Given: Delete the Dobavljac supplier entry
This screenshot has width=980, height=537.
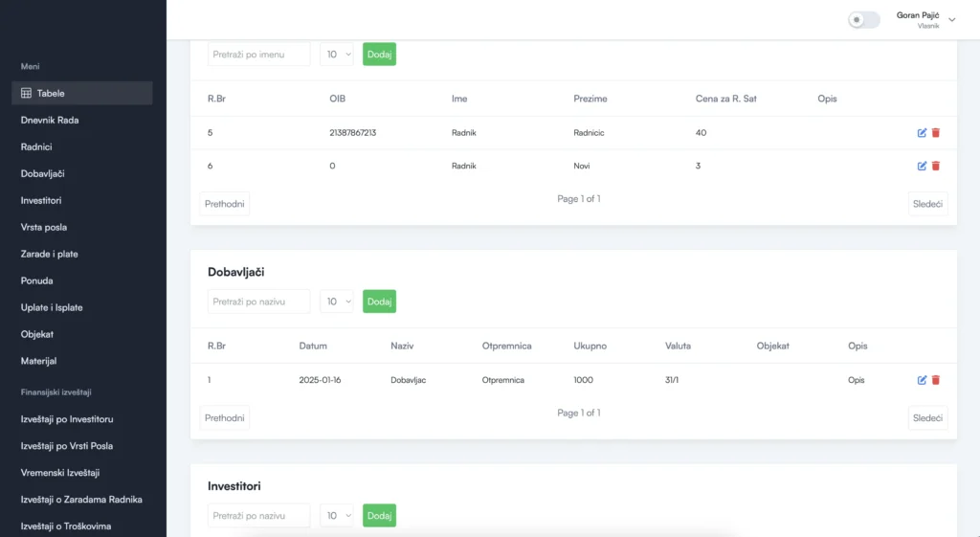Looking at the screenshot, I should click(x=936, y=380).
